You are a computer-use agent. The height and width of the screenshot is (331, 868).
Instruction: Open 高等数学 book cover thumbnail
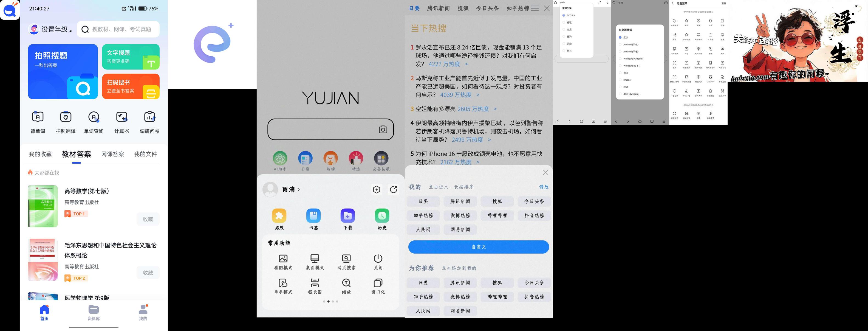point(43,206)
